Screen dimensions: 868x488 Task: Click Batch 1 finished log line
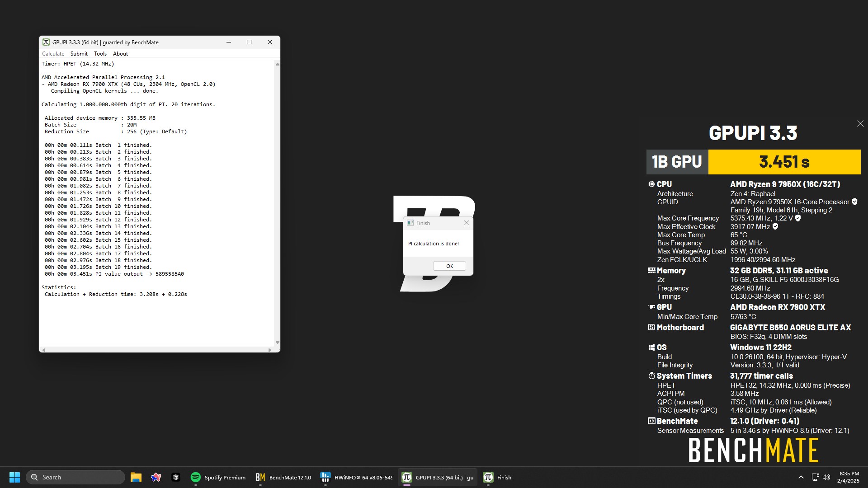(x=98, y=145)
